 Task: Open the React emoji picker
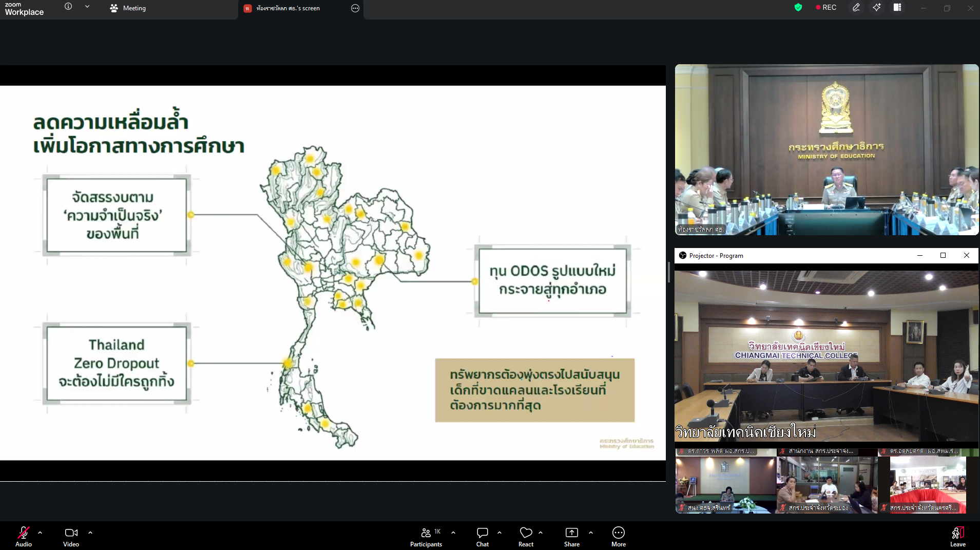click(x=526, y=536)
